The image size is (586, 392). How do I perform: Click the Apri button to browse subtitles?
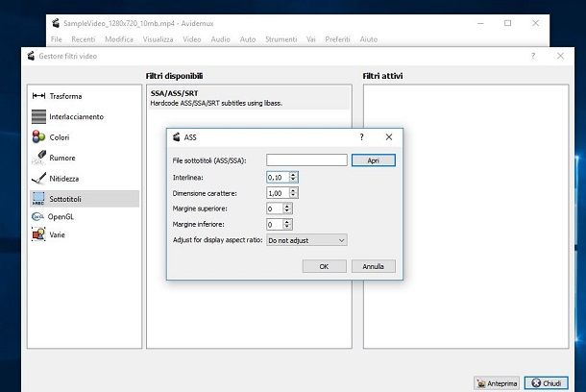coord(374,160)
